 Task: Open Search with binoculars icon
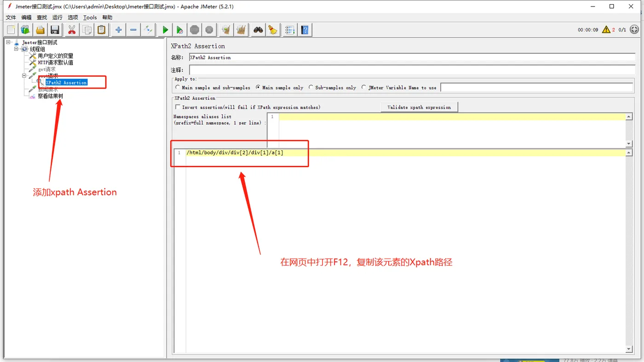coord(258,30)
